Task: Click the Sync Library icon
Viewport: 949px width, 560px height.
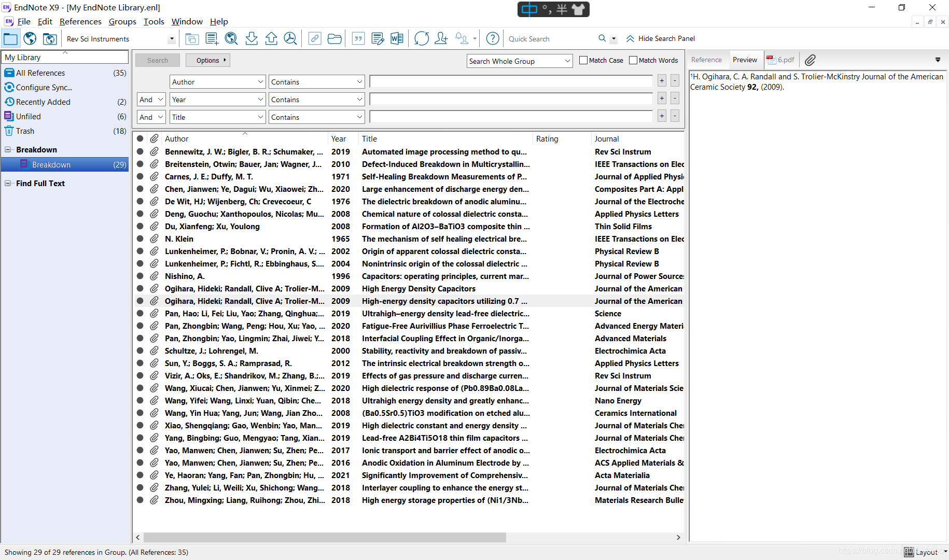Action: [x=422, y=39]
